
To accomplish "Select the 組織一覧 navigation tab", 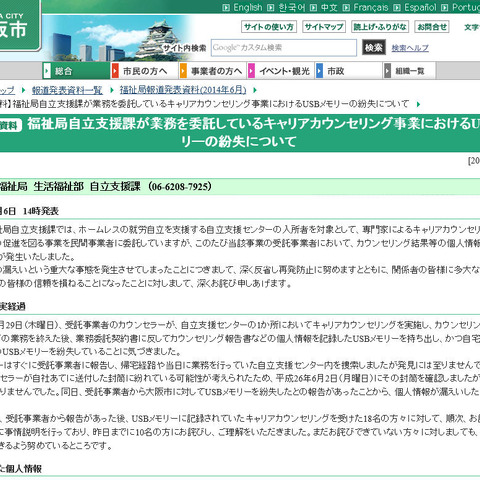I will pyautogui.click(x=410, y=71).
